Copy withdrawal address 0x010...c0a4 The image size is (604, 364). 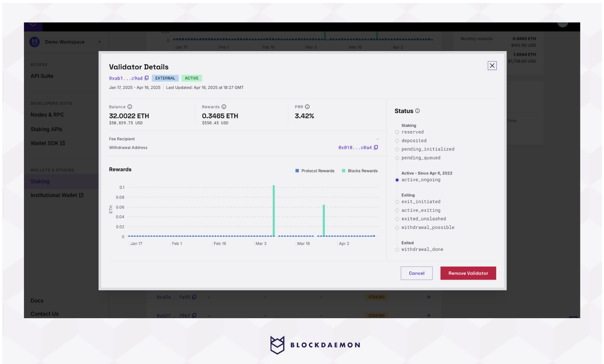point(376,147)
